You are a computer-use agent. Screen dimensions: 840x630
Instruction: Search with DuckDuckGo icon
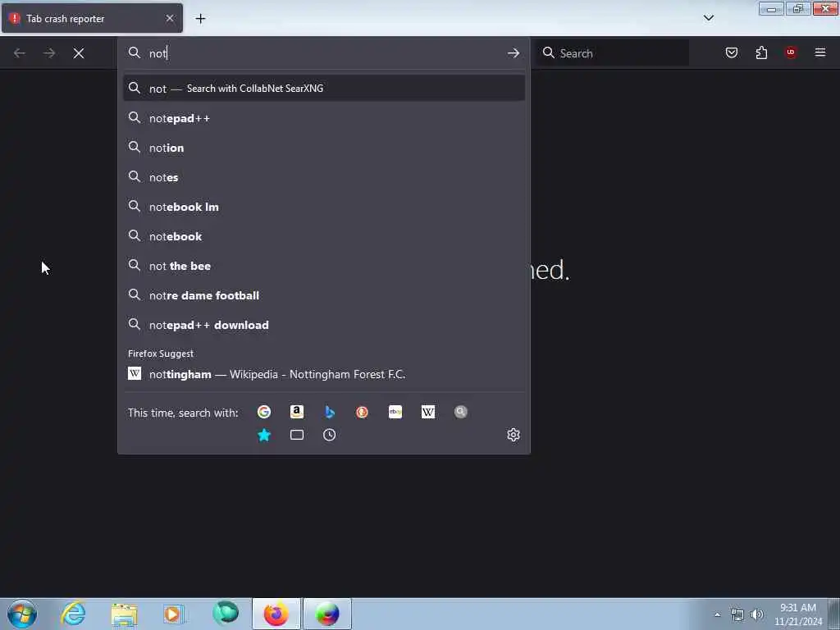click(x=362, y=412)
